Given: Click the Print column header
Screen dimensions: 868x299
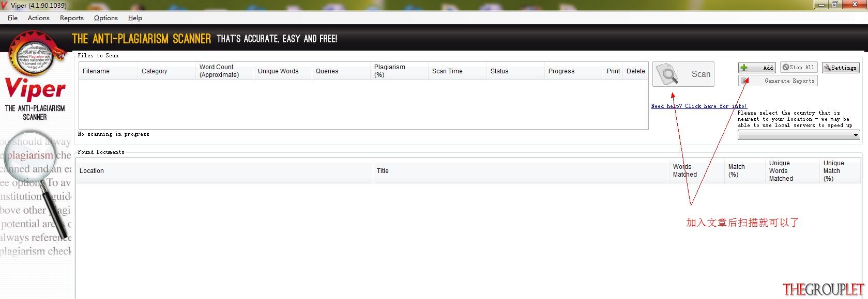Looking at the screenshot, I should point(613,71).
